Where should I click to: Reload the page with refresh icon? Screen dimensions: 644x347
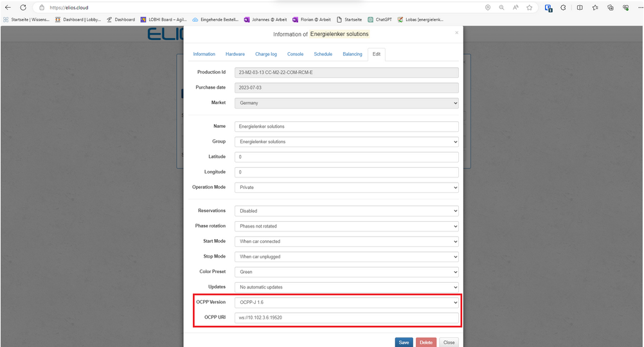(23, 8)
